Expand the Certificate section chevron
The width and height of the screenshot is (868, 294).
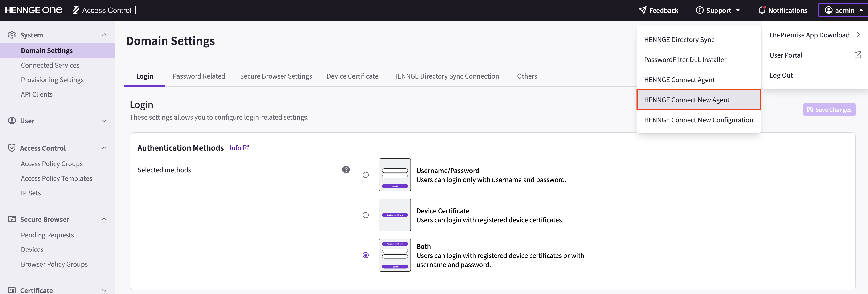pos(104,290)
